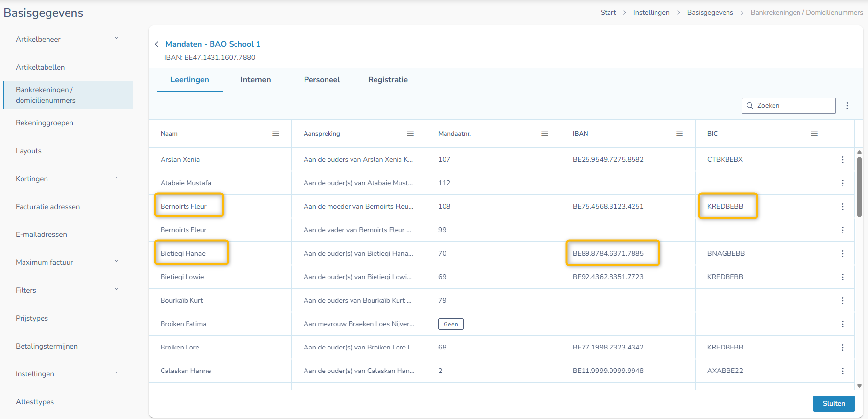Go to Start in the breadcrumb
Viewport: 868px width, 419px height.
pyautogui.click(x=608, y=13)
